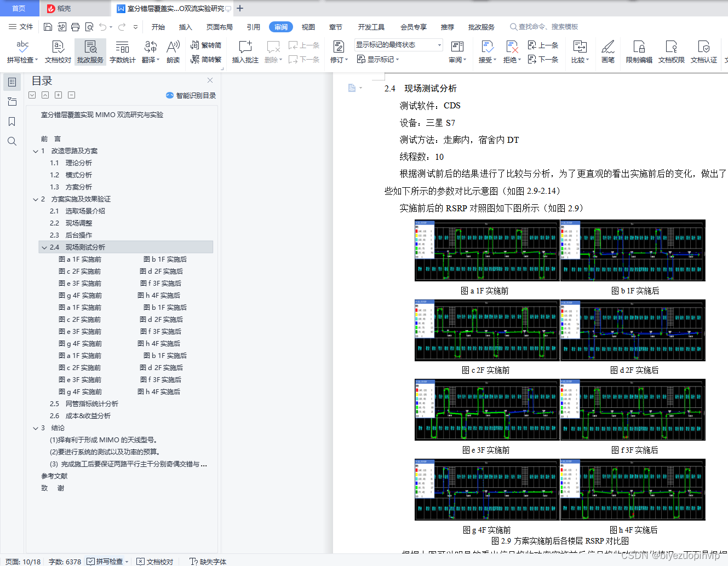Open 限制编辑 restrict editing
728x566 pixels.
tap(639, 52)
